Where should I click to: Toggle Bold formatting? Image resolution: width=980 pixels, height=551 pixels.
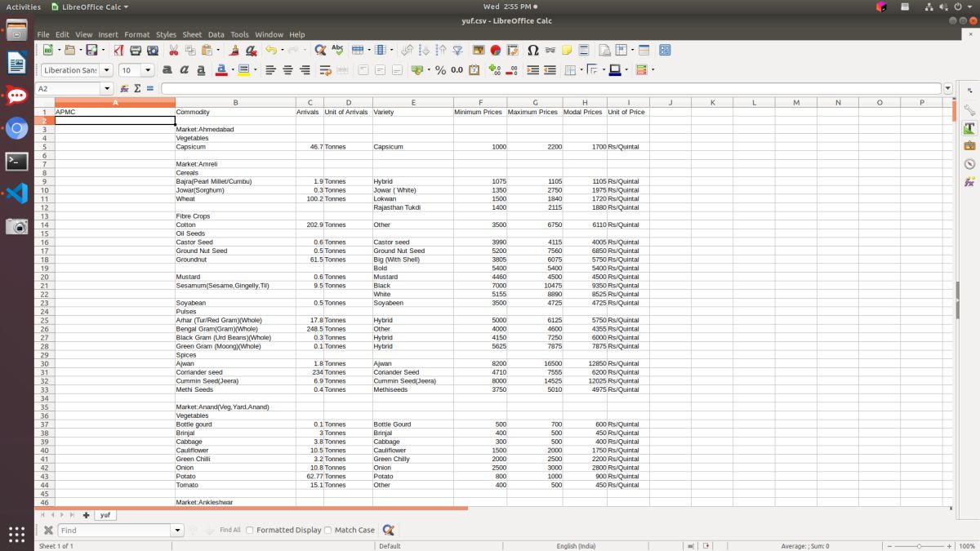point(167,70)
